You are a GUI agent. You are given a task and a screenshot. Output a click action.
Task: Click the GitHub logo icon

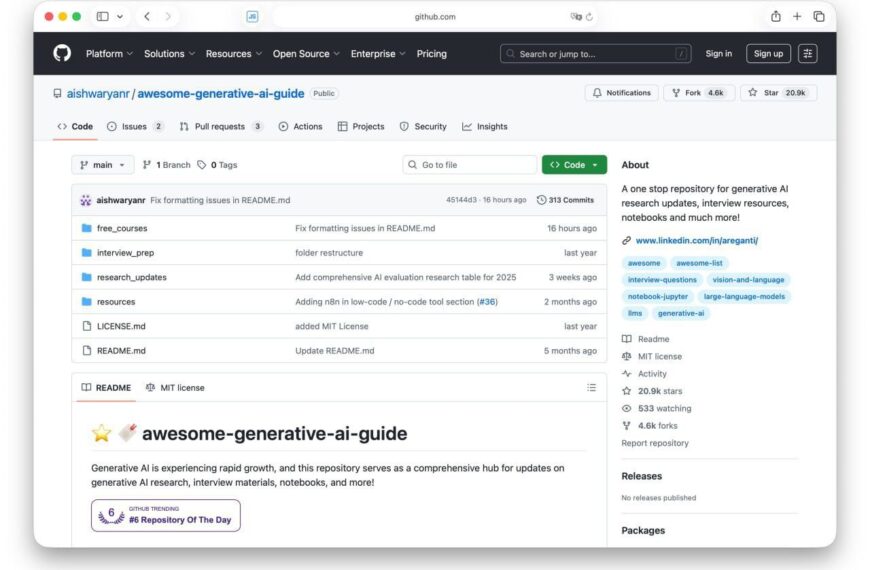[x=62, y=54]
